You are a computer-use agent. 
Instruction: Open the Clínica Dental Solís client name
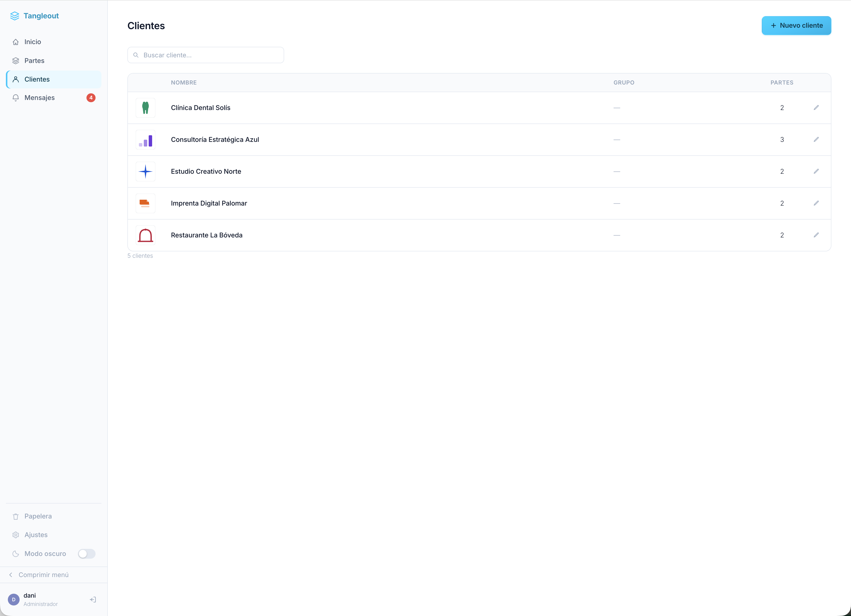(x=201, y=108)
